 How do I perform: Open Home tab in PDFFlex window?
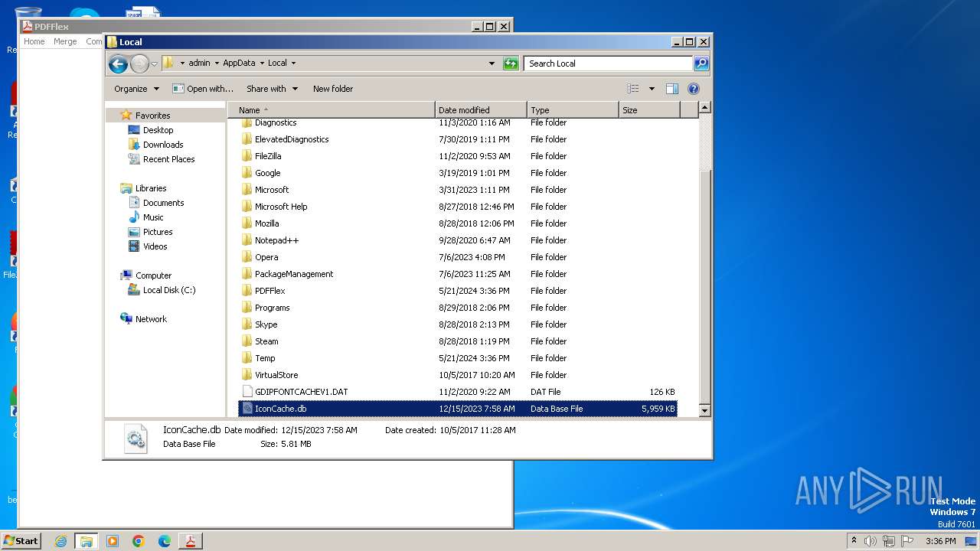point(34,41)
